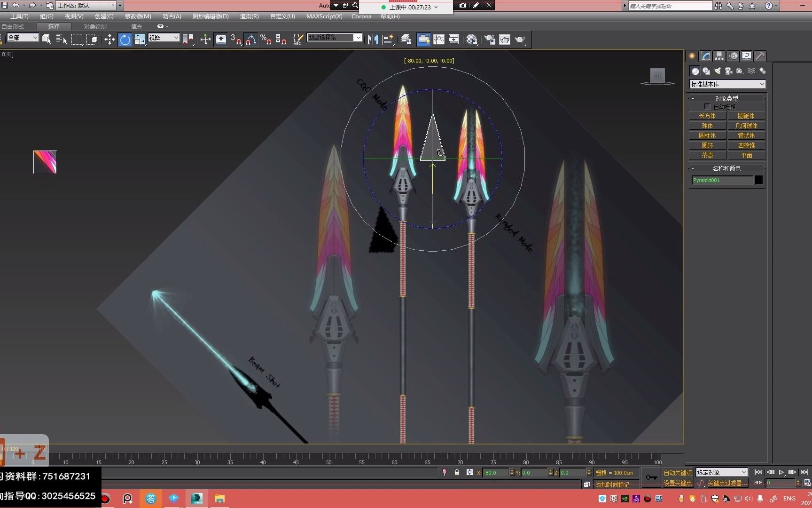Screen dimensions: 812x508
Task: Switch to the Modify panel tab
Action: pyautogui.click(x=705, y=56)
